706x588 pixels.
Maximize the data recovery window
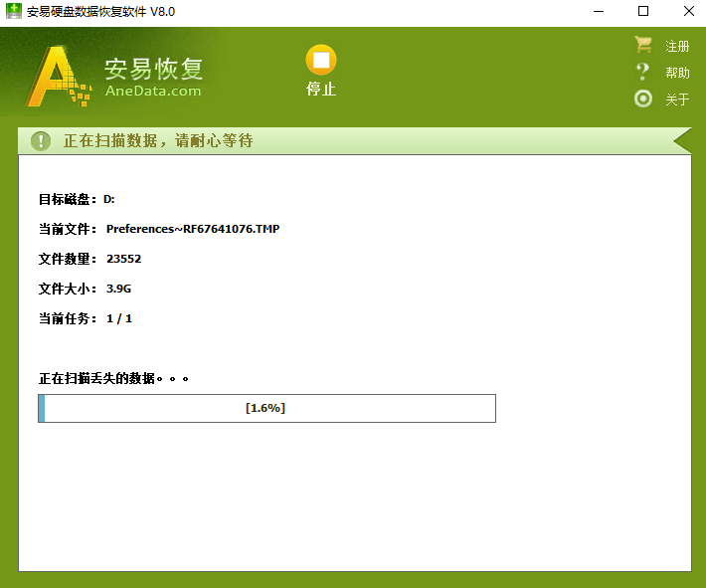(x=643, y=11)
